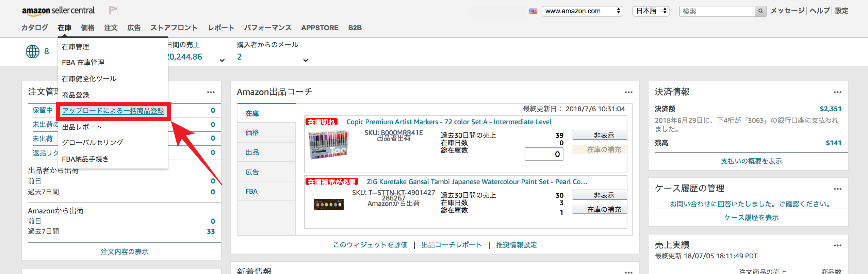
Task: Switch to the 在庫 coach tab
Action: pyautogui.click(x=267, y=113)
